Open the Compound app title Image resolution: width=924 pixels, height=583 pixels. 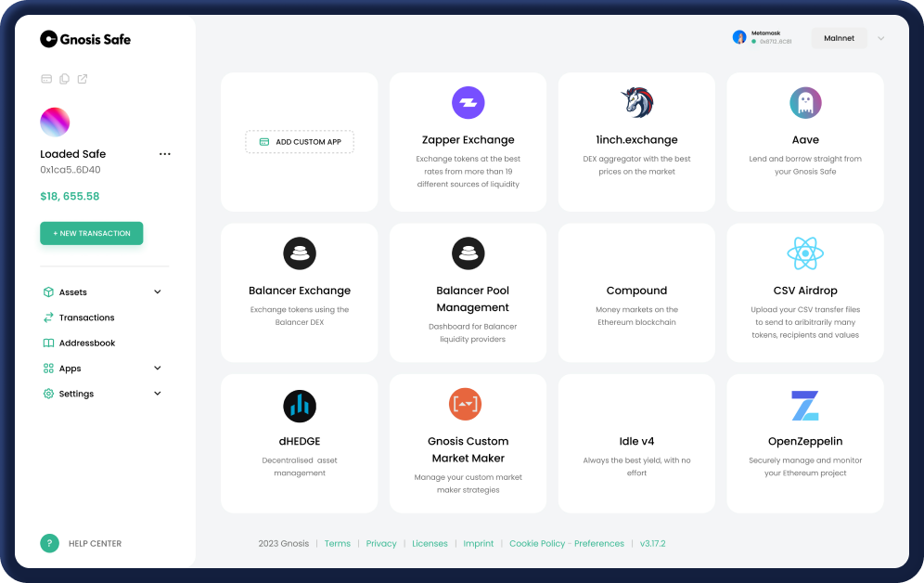pos(636,291)
